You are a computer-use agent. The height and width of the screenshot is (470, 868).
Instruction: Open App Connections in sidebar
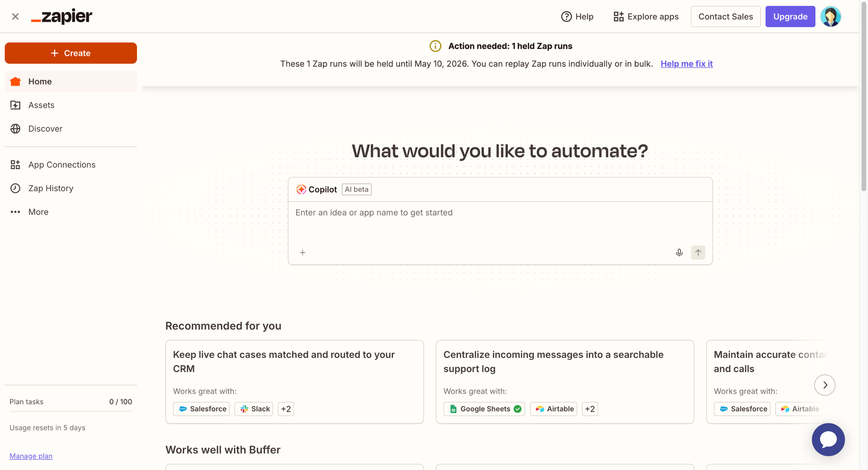point(62,165)
